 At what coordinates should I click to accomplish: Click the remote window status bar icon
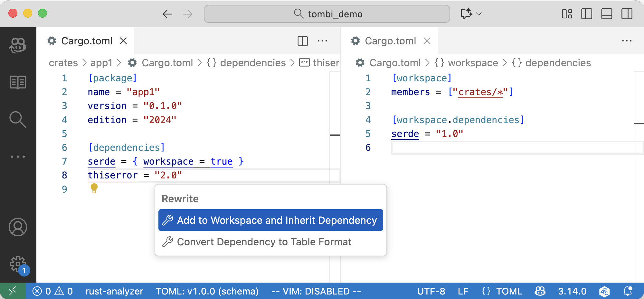13,291
